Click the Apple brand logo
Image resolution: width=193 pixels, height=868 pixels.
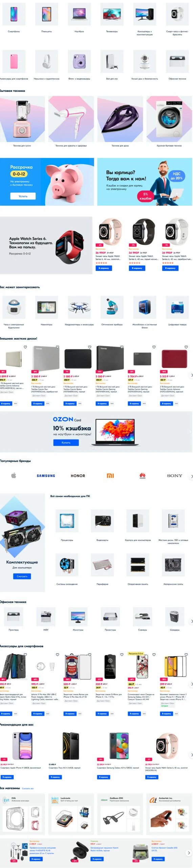[x=14, y=475]
